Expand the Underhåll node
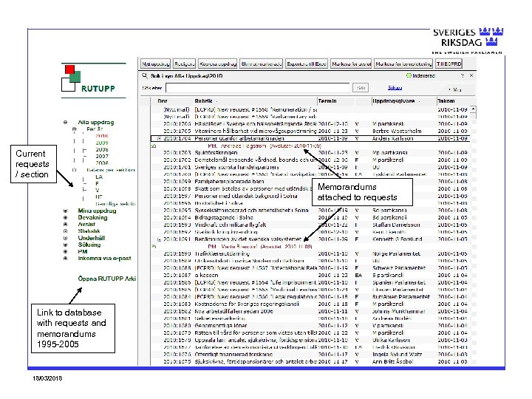Image resolution: width=532 pixels, height=399 pixels. click(x=66, y=238)
